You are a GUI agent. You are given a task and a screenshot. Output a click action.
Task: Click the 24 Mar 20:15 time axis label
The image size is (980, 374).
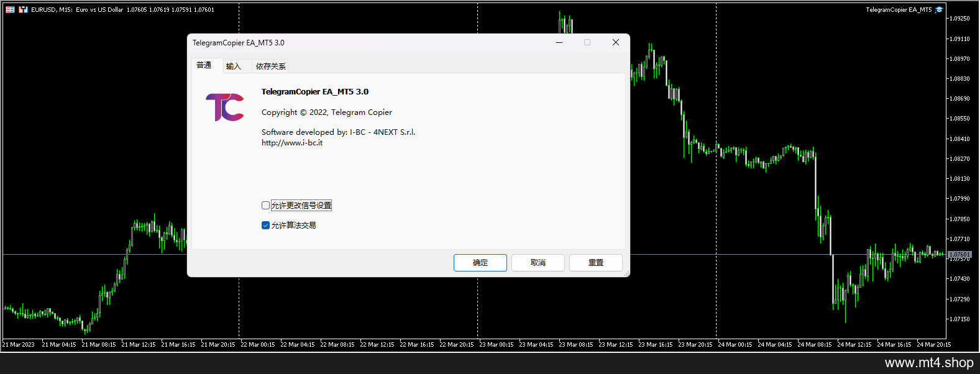click(934, 345)
